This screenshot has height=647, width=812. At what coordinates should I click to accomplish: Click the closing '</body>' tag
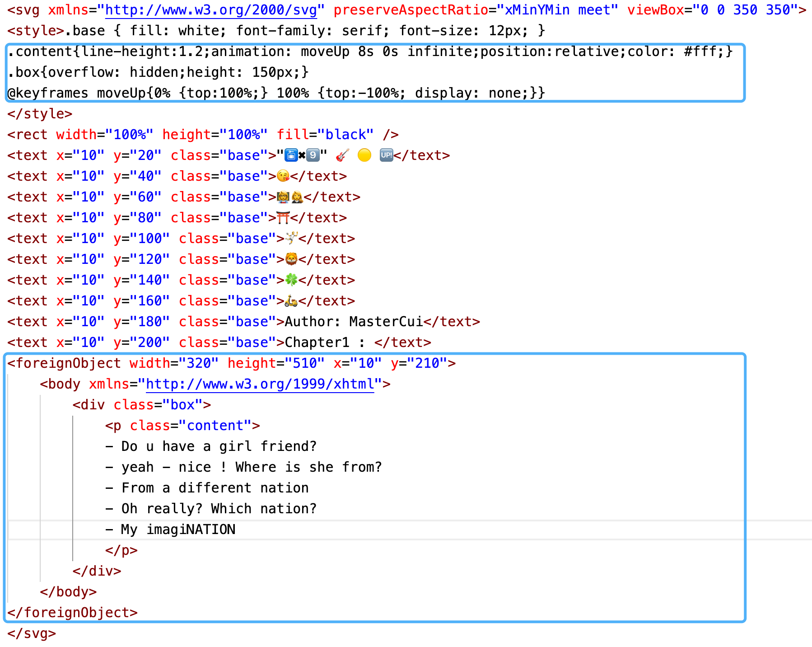coord(68,592)
